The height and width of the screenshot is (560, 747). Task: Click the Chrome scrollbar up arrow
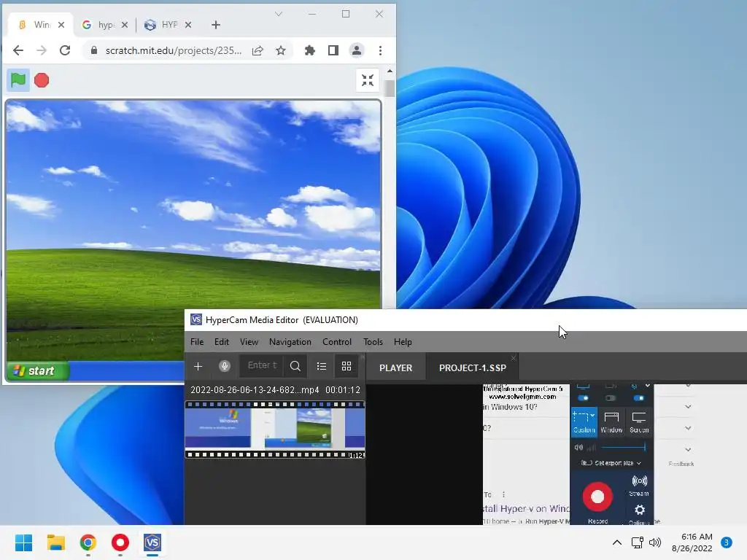(x=390, y=71)
